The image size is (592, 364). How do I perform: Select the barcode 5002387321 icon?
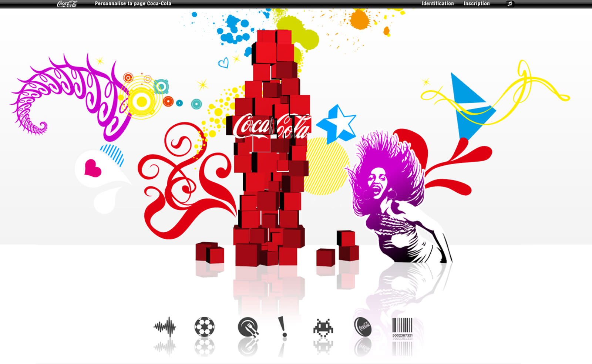tap(402, 327)
